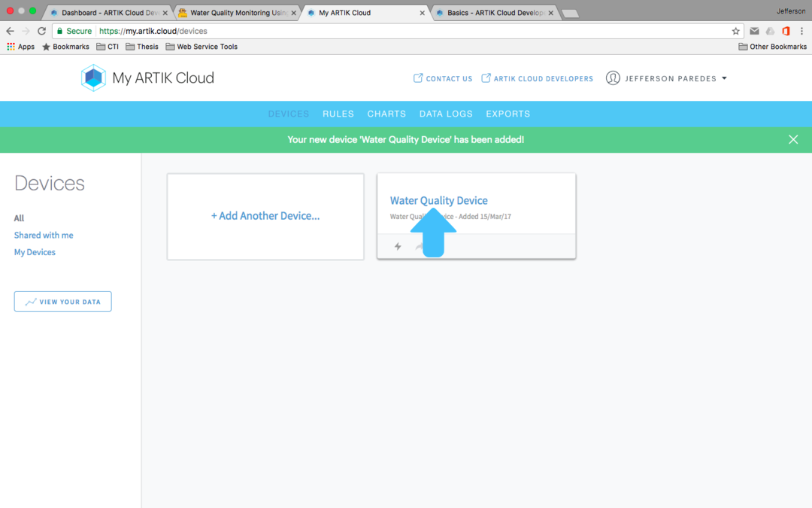Click the secure padlock icon
The width and height of the screenshot is (812, 508).
[59, 31]
